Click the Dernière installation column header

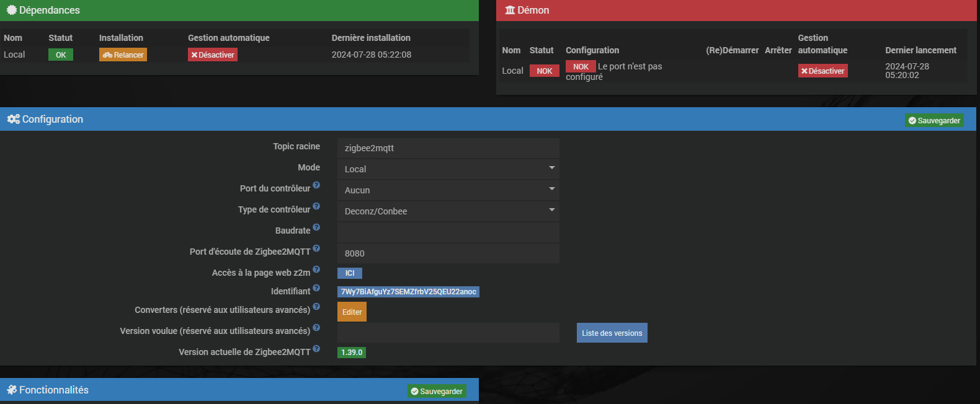(x=371, y=38)
